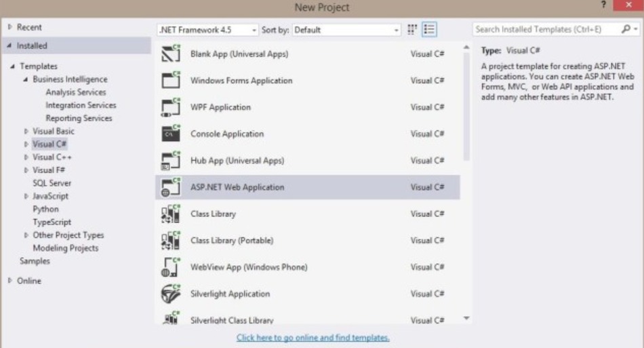Select the 'Class Library (Portable)' template name

tap(232, 241)
